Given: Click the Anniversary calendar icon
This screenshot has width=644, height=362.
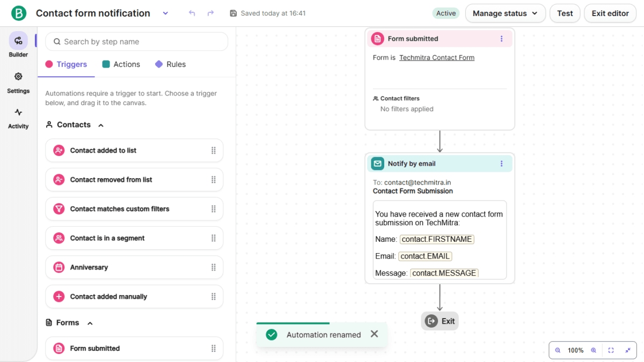Looking at the screenshot, I should point(59,267).
